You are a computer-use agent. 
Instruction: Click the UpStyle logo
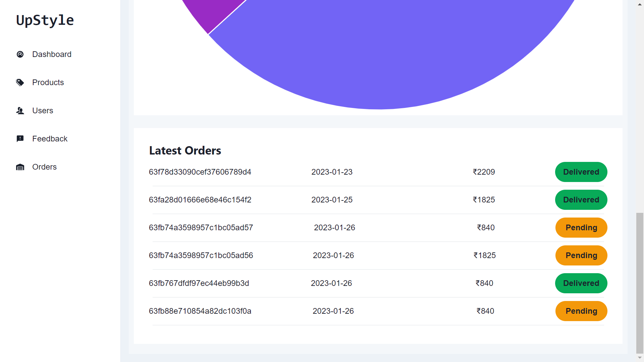coord(45,20)
